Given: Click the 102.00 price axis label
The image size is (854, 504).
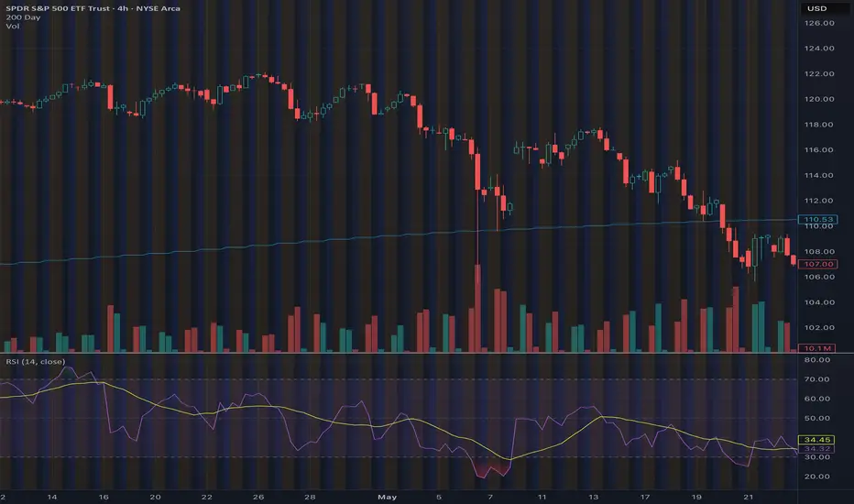Looking at the screenshot, I should 819,328.
